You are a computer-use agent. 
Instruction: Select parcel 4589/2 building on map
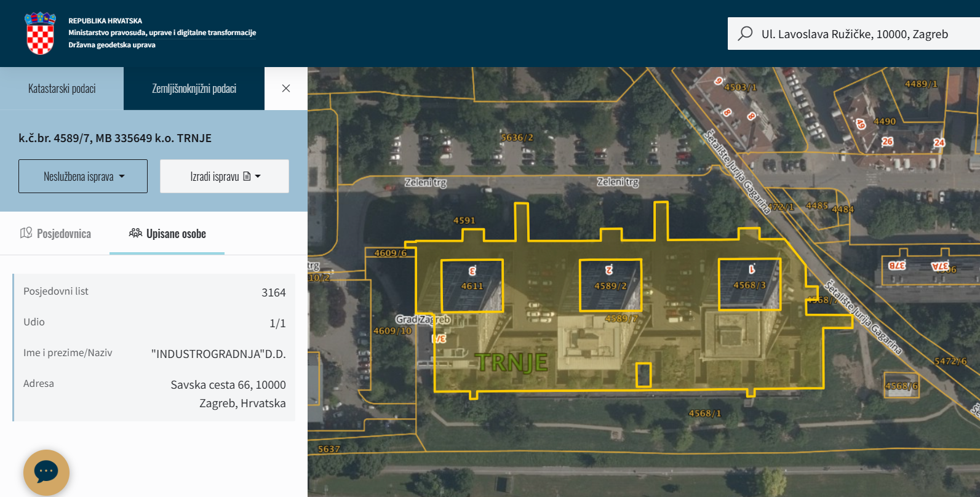point(610,286)
